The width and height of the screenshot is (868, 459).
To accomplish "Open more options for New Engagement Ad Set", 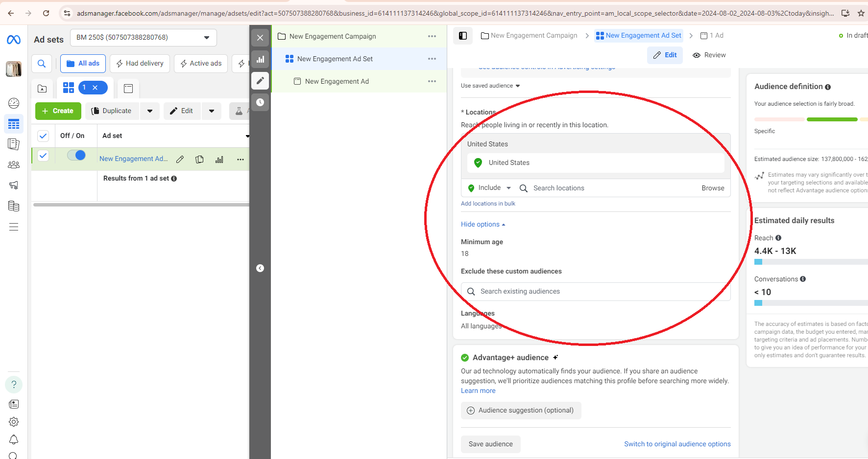I will tap(432, 59).
